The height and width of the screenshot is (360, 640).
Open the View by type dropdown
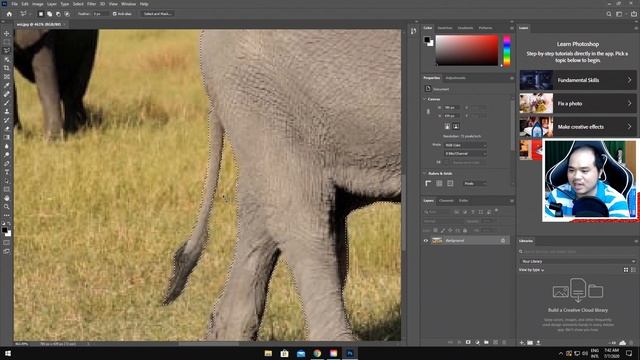tap(531, 270)
